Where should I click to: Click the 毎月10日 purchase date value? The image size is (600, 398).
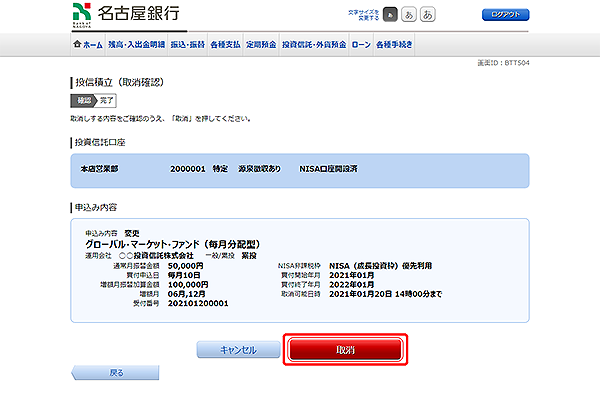pyautogui.click(x=184, y=275)
